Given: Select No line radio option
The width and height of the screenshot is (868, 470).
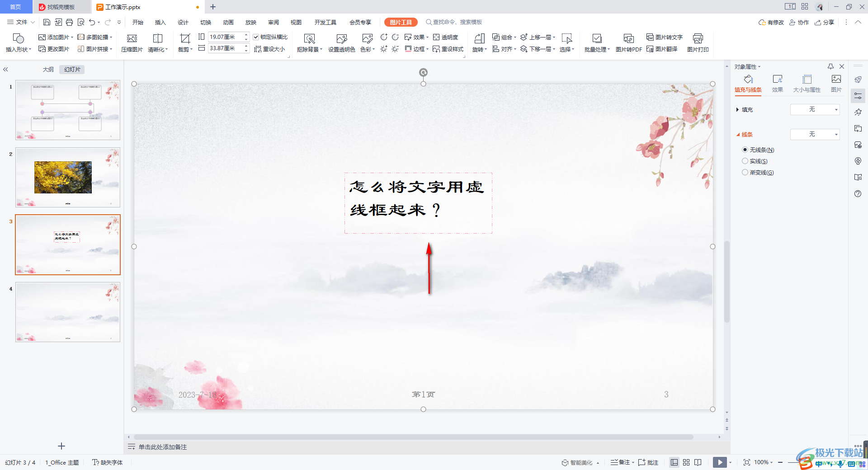Looking at the screenshot, I should pyautogui.click(x=745, y=150).
